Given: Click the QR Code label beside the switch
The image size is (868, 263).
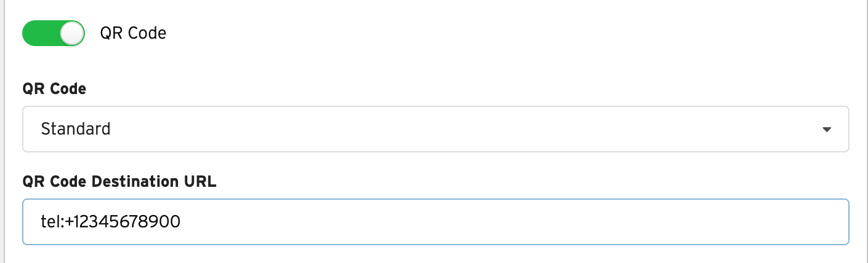Looking at the screenshot, I should (x=133, y=33).
